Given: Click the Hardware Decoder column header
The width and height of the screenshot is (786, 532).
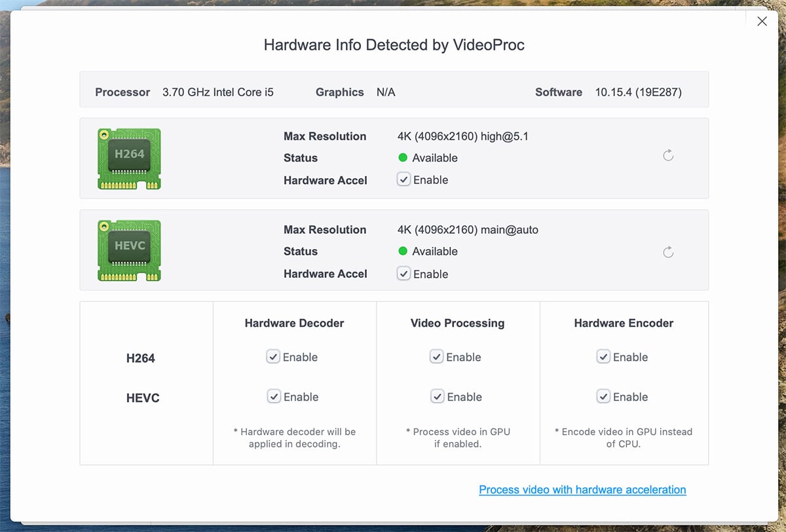Looking at the screenshot, I should click(x=294, y=323).
